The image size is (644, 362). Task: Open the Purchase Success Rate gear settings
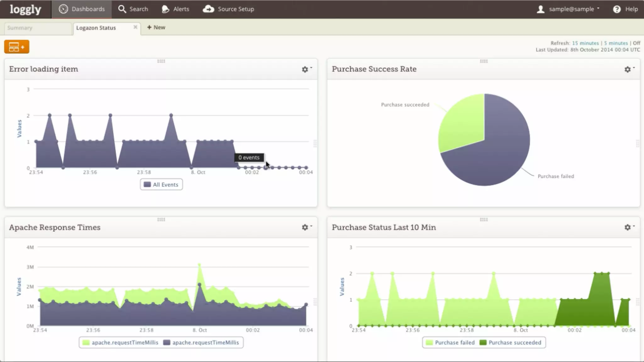coord(628,69)
